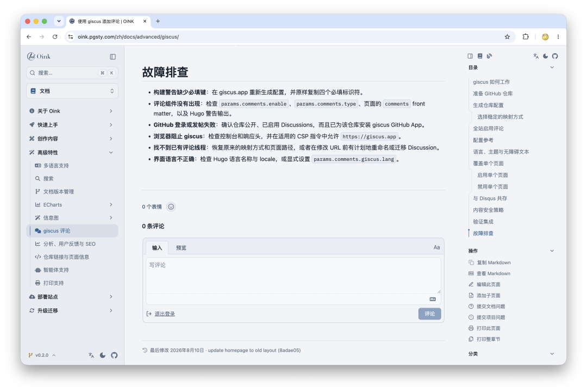Open a new browser tab
This screenshot has width=587, height=392.
pos(158,21)
